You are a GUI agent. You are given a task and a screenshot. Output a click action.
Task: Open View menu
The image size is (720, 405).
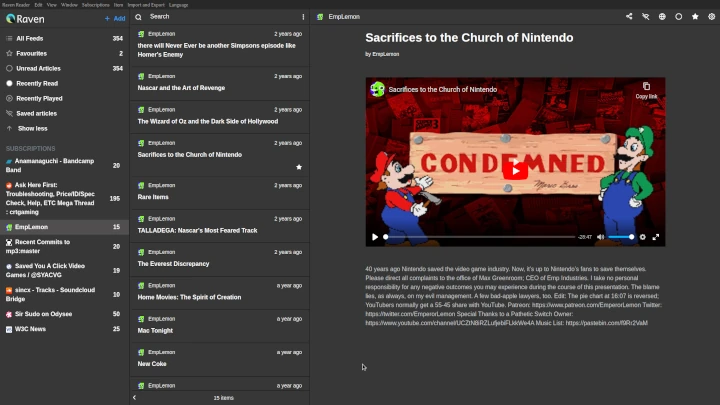point(51,5)
